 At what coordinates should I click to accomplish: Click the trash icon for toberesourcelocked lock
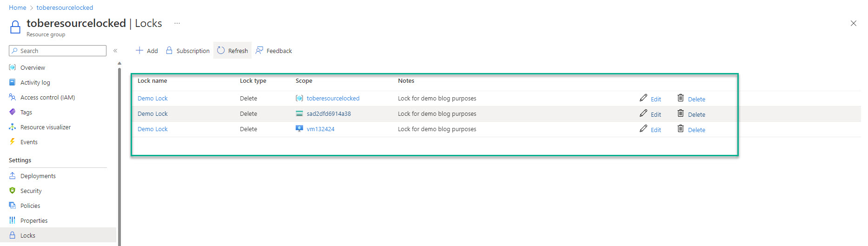tap(681, 98)
